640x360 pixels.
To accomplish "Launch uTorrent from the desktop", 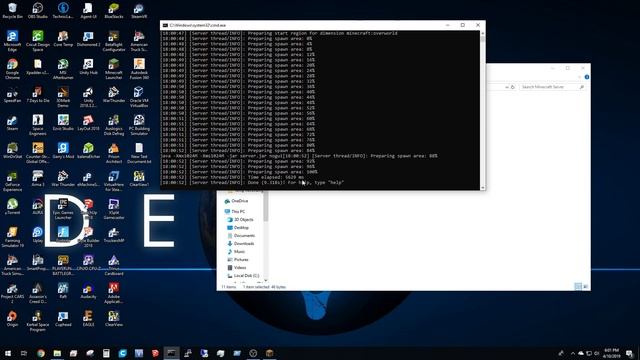I will coord(12,207).
